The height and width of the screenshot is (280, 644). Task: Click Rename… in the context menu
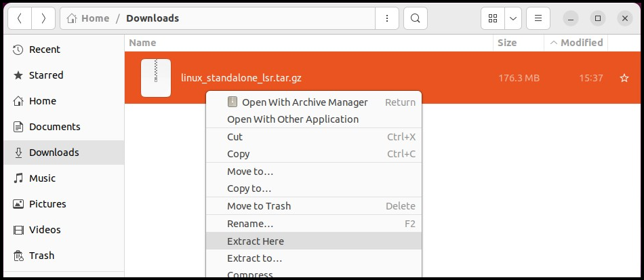click(250, 224)
